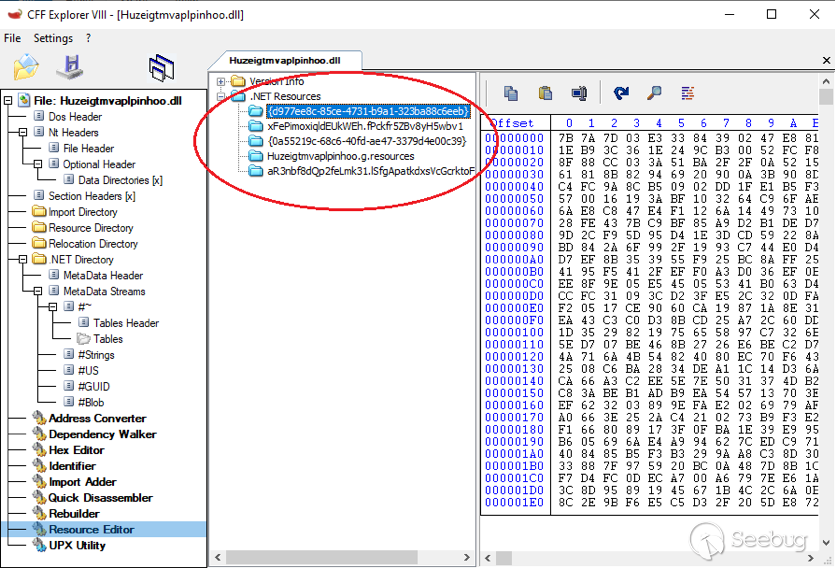The height and width of the screenshot is (568, 835).
Task: Collapse the MetaData Streams node
Action: click(x=38, y=291)
